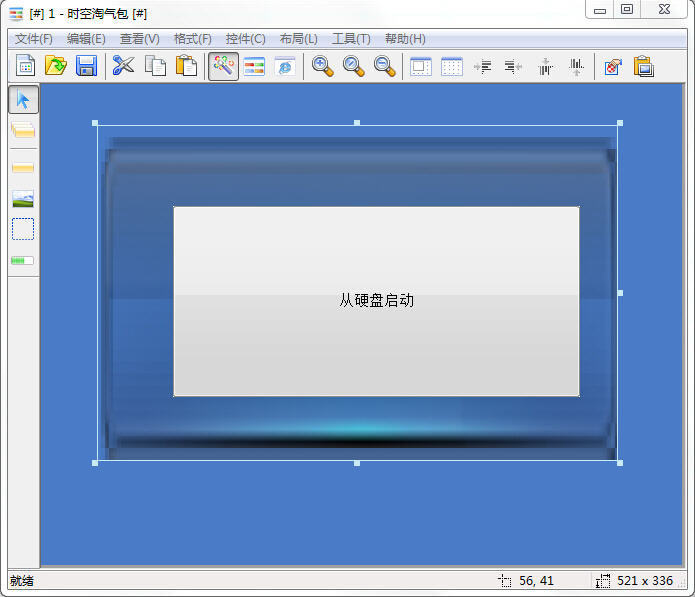695x597 pixels.
Task: Click the colored list properties icon
Action: coord(254,66)
